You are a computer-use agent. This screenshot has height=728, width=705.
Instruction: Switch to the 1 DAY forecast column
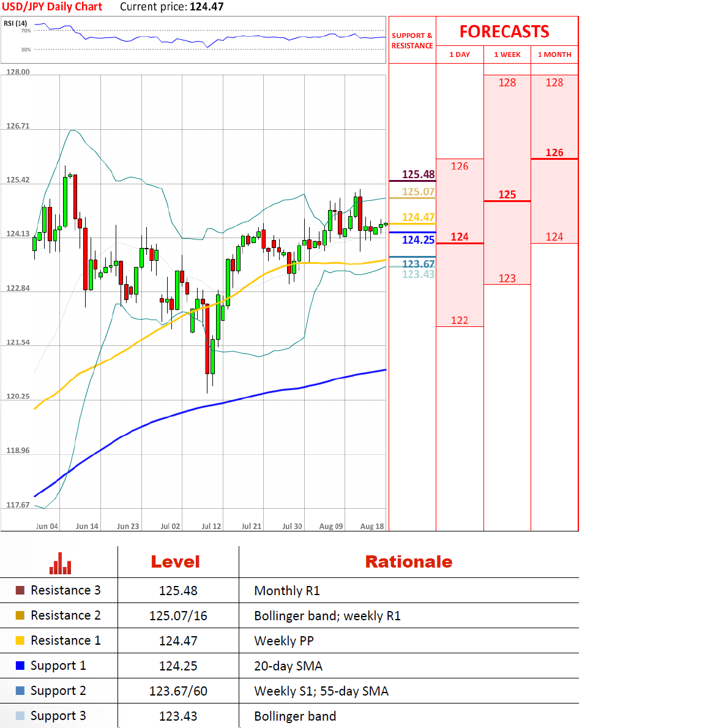(460, 54)
